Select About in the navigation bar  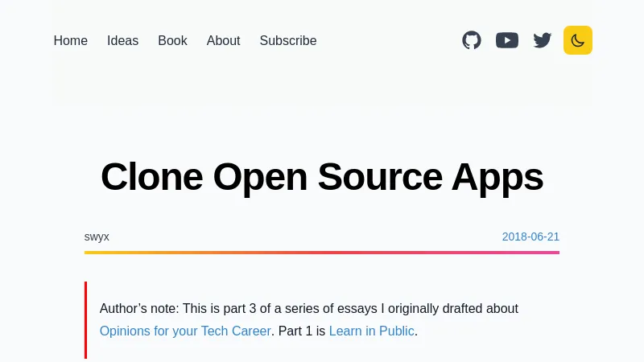[x=223, y=41]
